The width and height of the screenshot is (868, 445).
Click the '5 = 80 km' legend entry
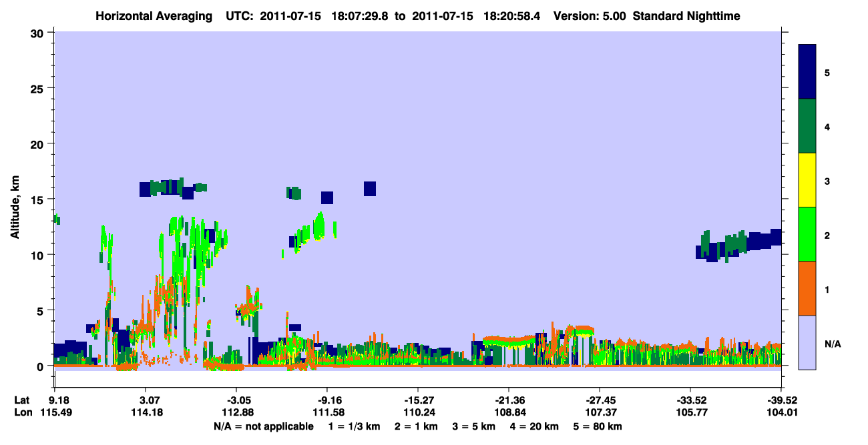pyautogui.click(x=596, y=426)
